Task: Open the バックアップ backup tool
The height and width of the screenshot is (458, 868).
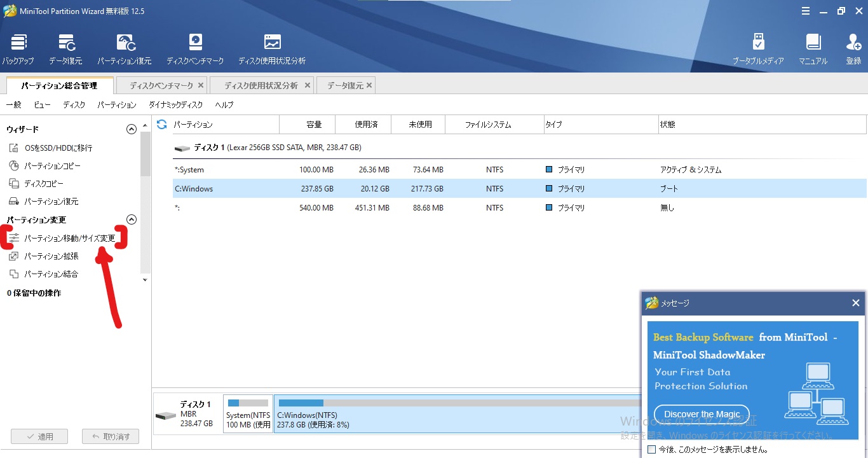Action: (x=18, y=50)
